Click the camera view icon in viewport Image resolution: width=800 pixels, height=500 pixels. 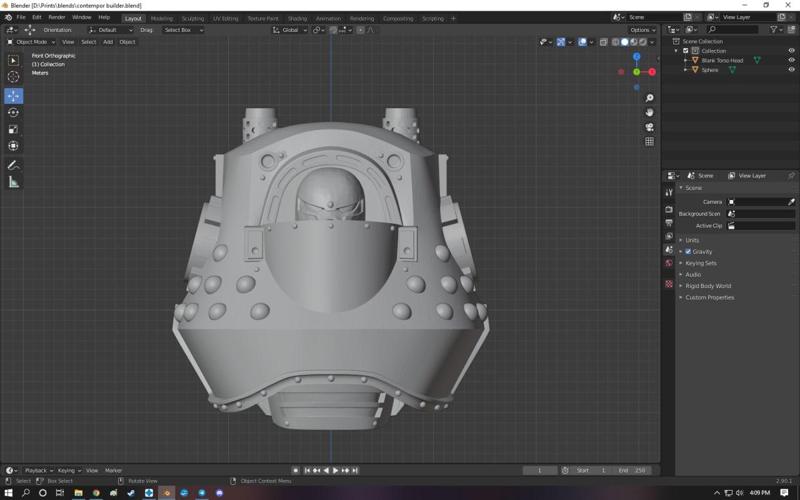(x=649, y=127)
